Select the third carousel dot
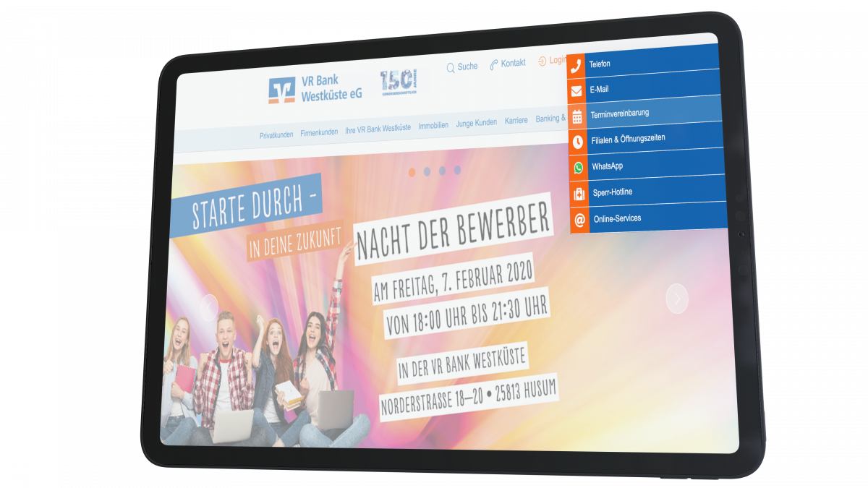This screenshot has width=868, height=488. 442,171
